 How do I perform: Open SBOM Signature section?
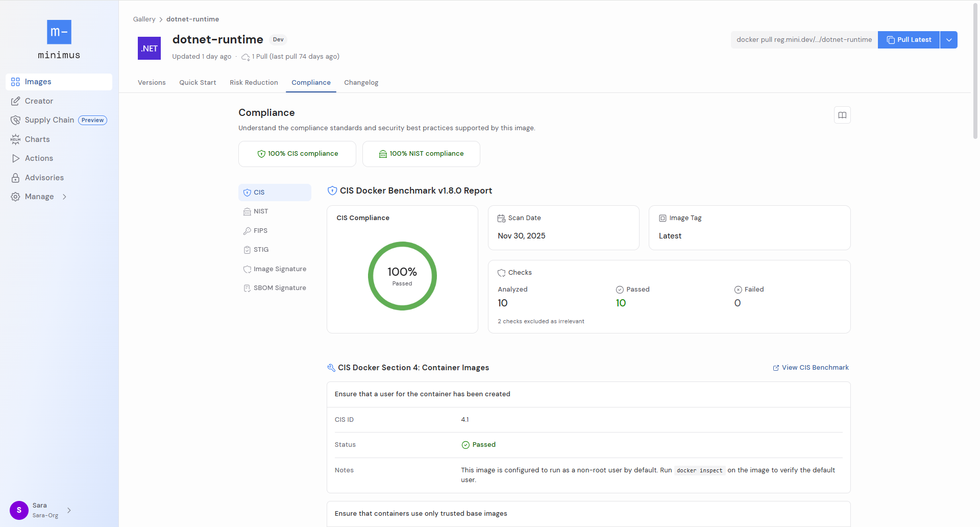(275, 288)
